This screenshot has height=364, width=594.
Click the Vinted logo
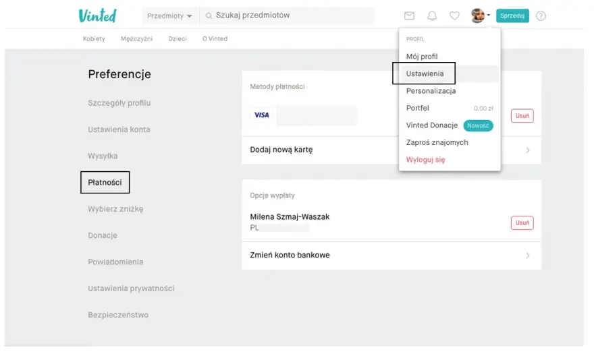[x=98, y=16]
